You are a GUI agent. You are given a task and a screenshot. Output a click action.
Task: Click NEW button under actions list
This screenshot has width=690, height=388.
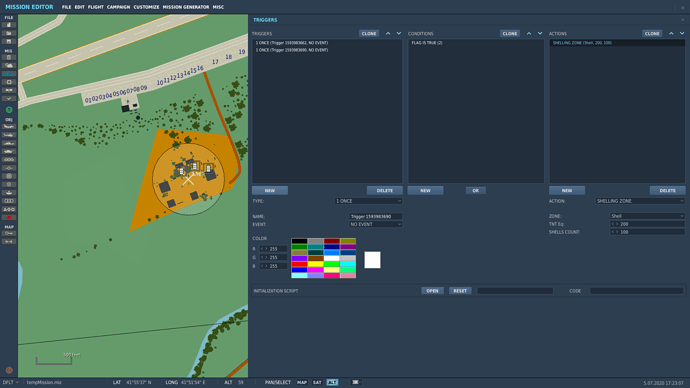click(567, 190)
